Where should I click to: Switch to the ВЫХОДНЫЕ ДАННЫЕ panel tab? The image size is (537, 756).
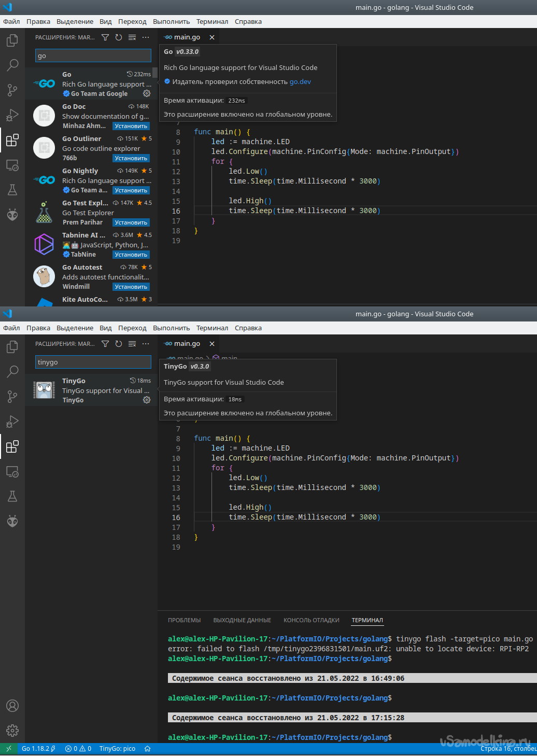tap(242, 620)
